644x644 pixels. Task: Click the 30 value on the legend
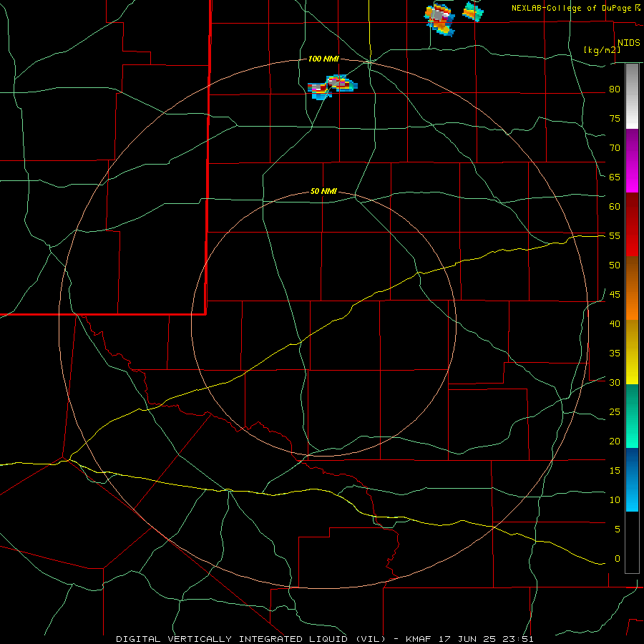(615, 382)
